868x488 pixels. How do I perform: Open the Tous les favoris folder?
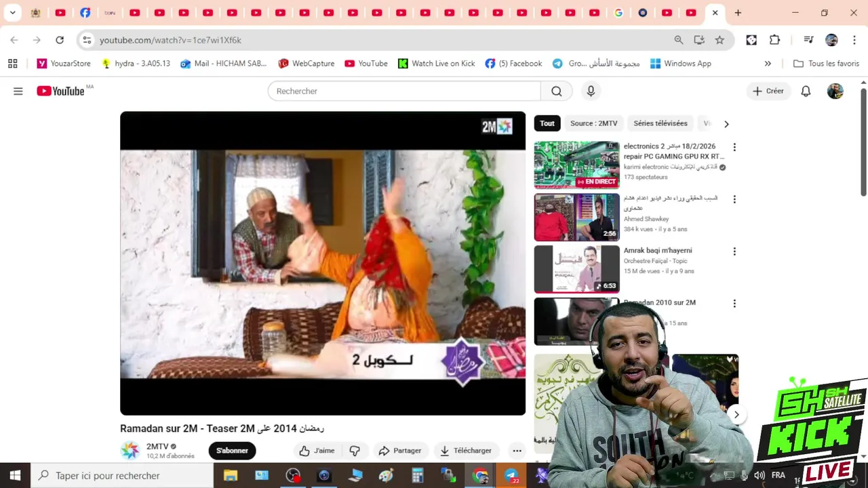(x=826, y=64)
